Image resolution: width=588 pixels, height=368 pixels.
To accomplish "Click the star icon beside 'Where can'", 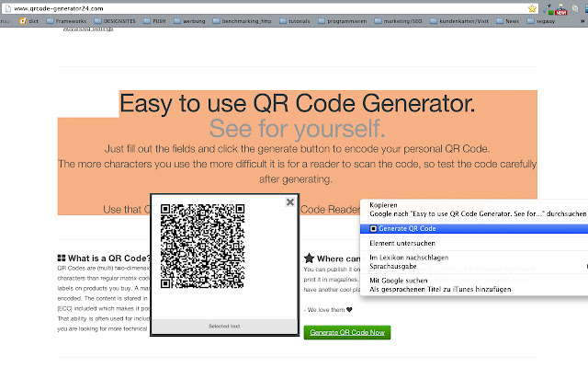I will [309, 258].
